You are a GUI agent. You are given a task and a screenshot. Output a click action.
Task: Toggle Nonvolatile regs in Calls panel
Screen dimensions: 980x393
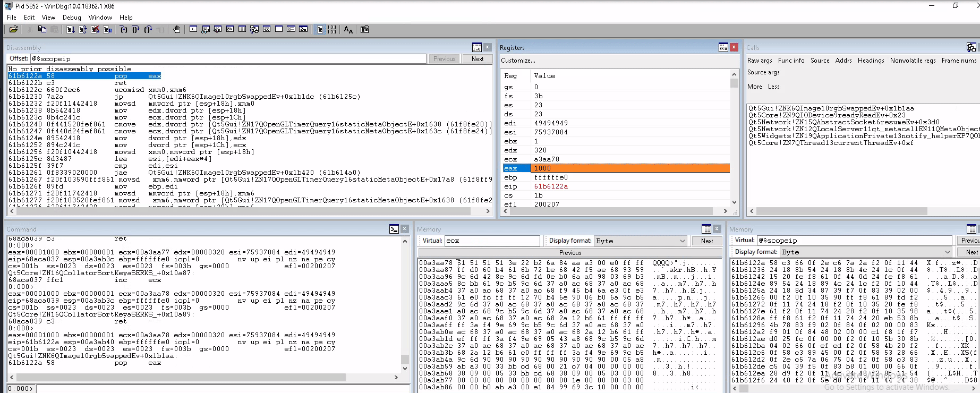[913, 61]
